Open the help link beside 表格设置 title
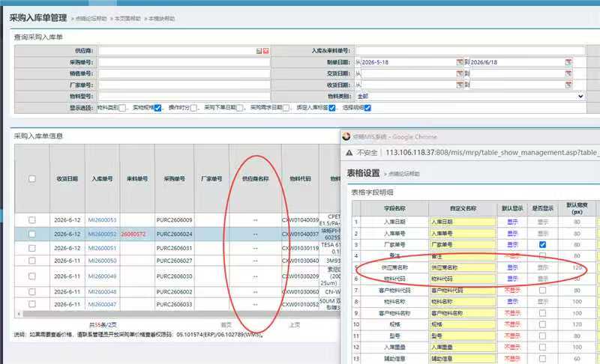This screenshot has width=600, height=364. pos(404,174)
